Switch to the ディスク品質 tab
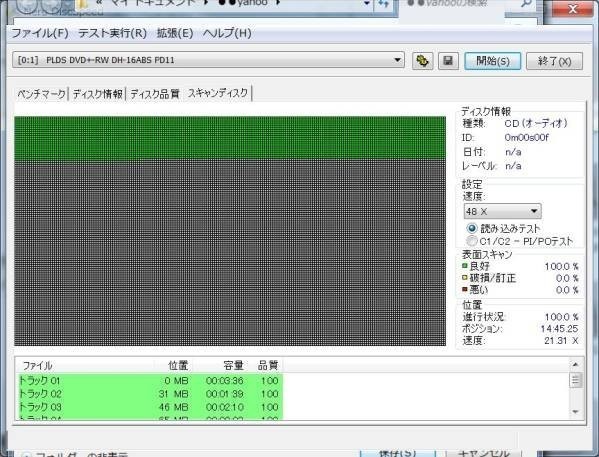The image size is (599, 457). (x=154, y=94)
